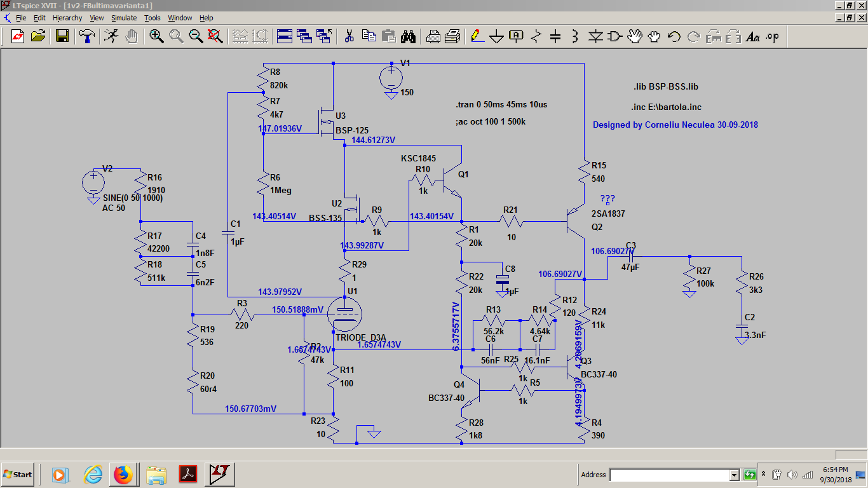Click the '.lib BSP-BSS.lib' directive text

(x=665, y=86)
